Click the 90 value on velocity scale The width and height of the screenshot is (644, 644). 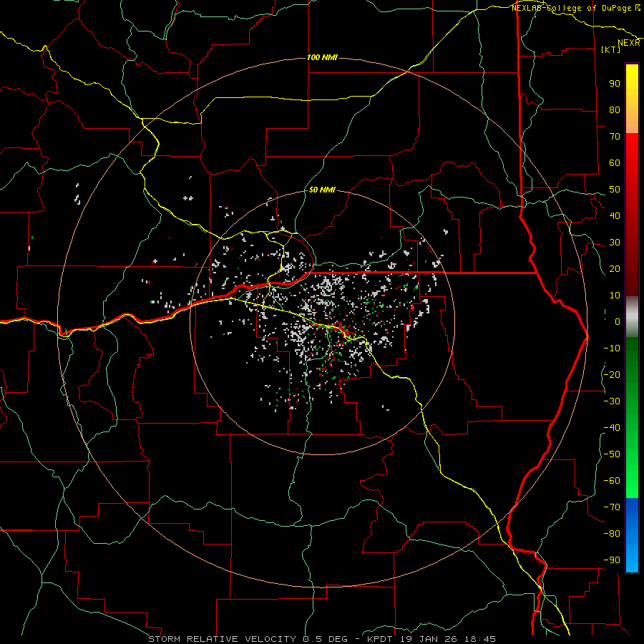coord(615,84)
